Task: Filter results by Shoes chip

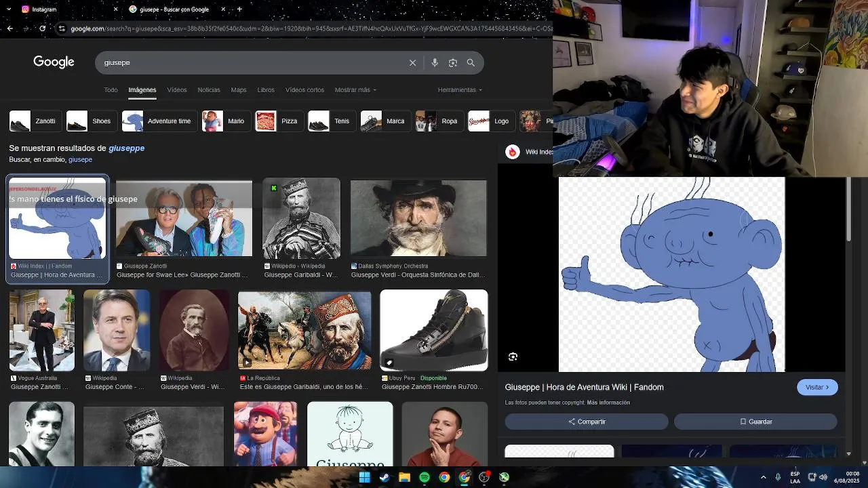Action: [92, 121]
